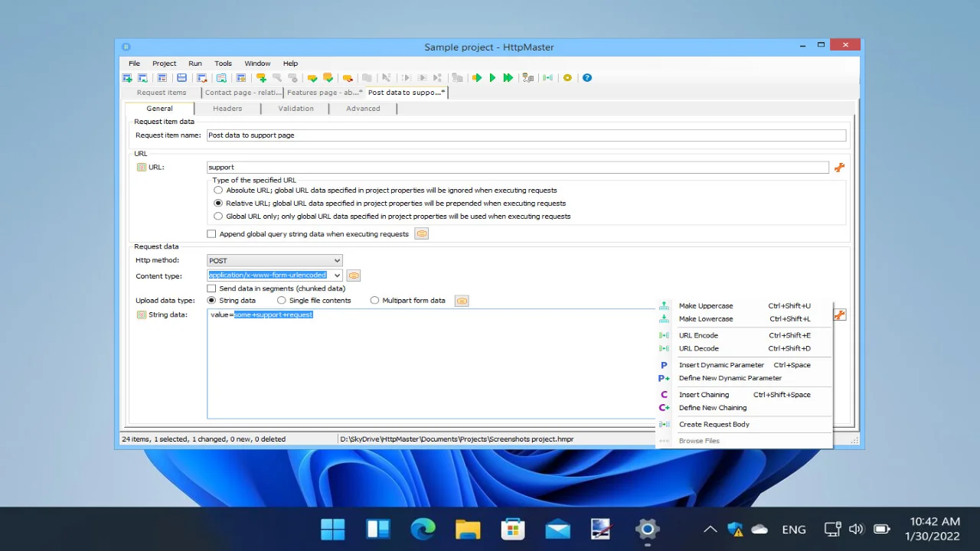Switch to Request items tab
This screenshot has height=551, width=980.
(x=162, y=93)
